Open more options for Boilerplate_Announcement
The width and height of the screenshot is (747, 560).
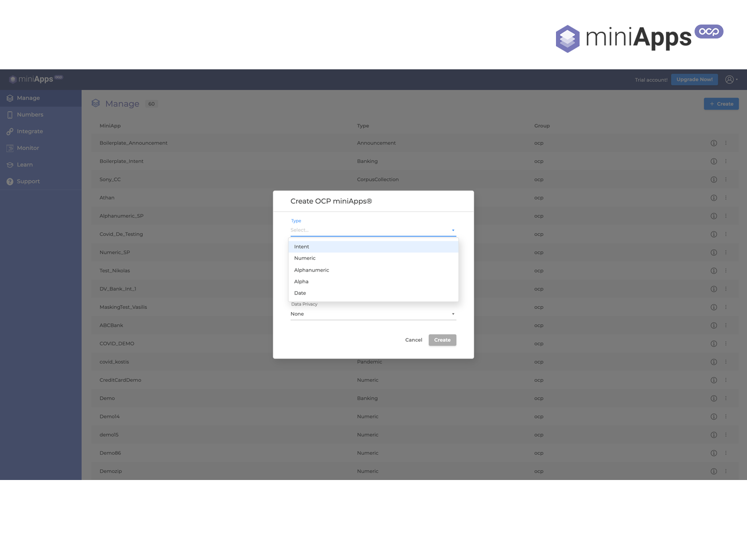[x=726, y=143]
